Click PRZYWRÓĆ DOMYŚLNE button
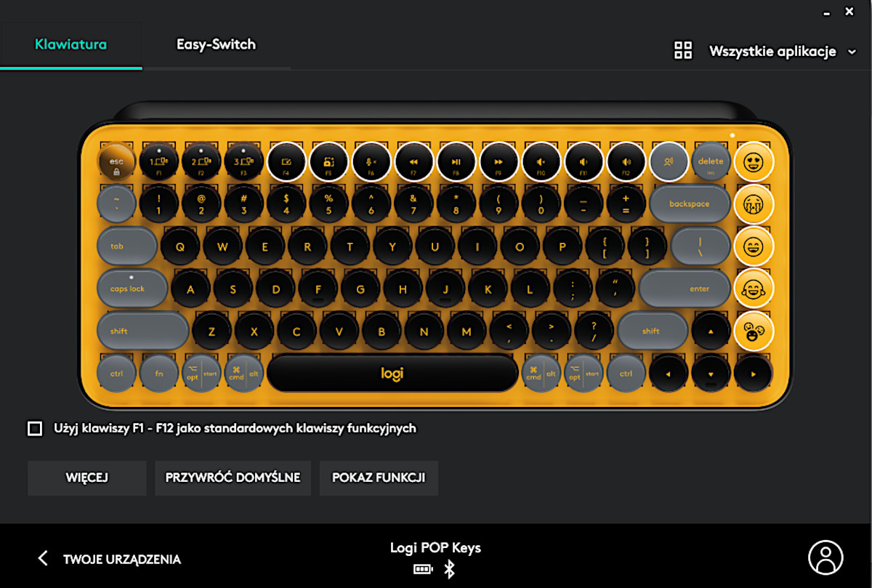Image resolution: width=872 pixels, height=588 pixels. (233, 478)
